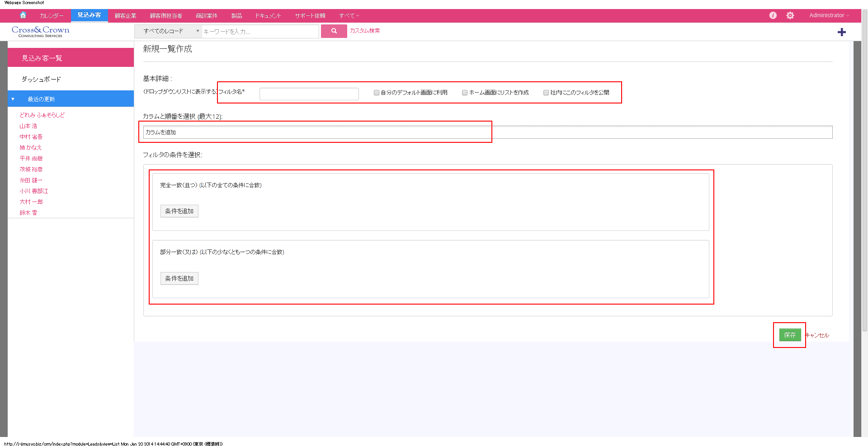
Task: Tick 社内にこのフィルタを公開 checkbox
Action: [546, 93]
